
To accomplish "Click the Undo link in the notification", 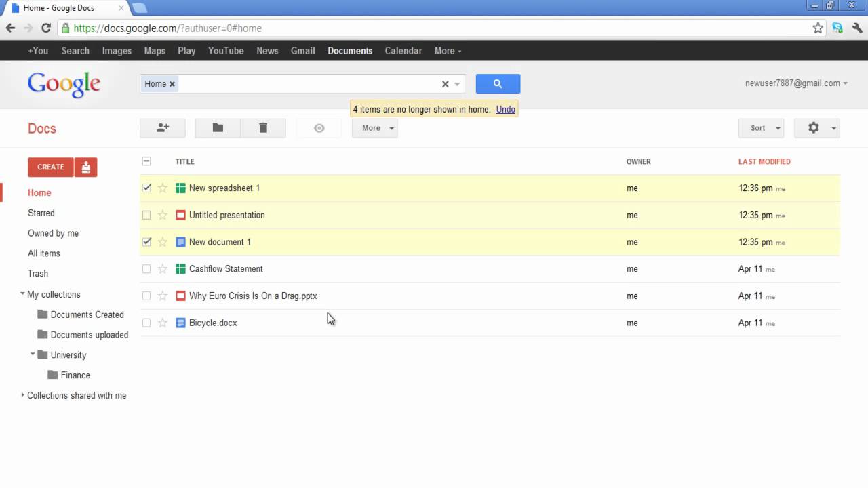I will click(x=506, y=109).
